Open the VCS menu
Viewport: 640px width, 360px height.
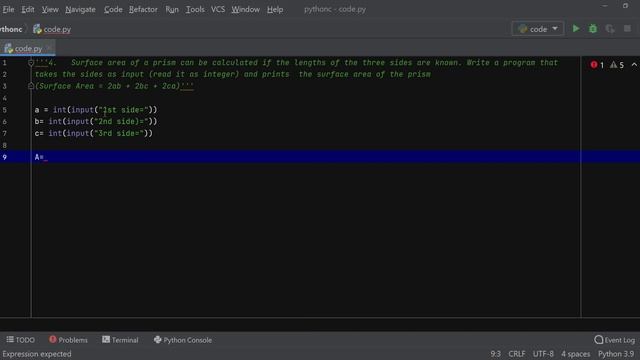click(218, 9)
